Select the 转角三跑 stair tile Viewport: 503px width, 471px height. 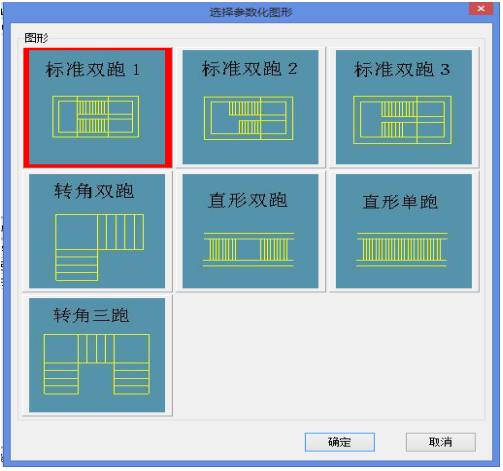(x=97, y=355)
